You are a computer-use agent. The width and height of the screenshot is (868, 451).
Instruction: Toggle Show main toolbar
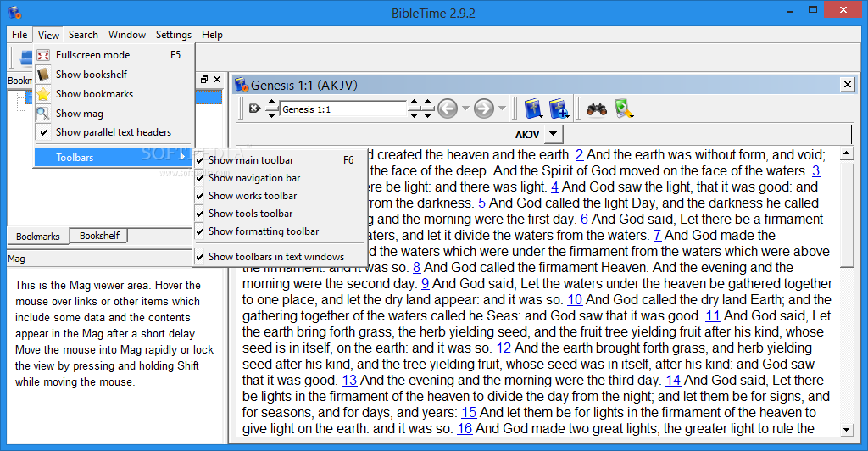(x=281, y=160)
